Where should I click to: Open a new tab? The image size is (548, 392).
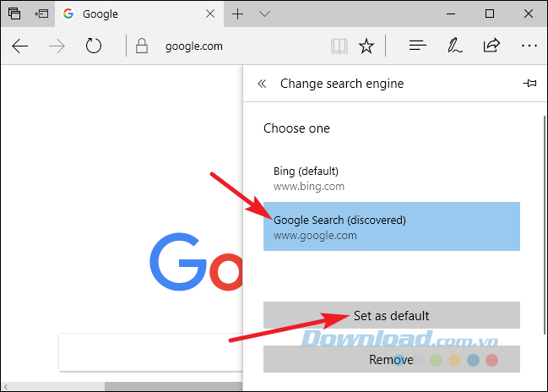point(238,14)
